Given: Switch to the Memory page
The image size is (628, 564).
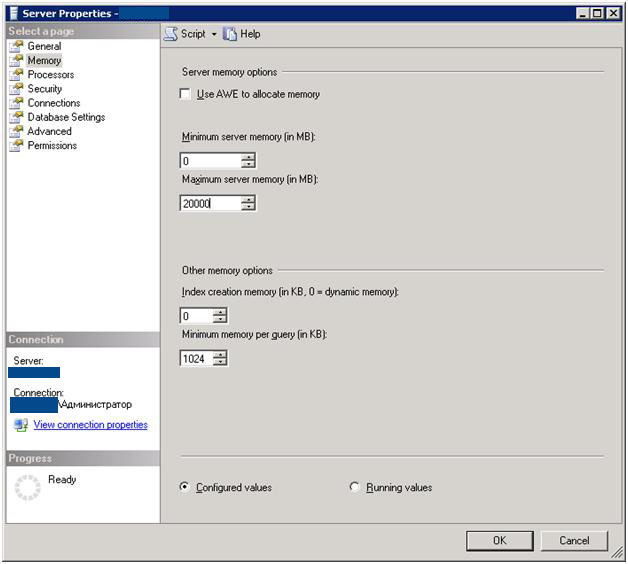Looking at the screenshot, I should (x=44, y=61).
